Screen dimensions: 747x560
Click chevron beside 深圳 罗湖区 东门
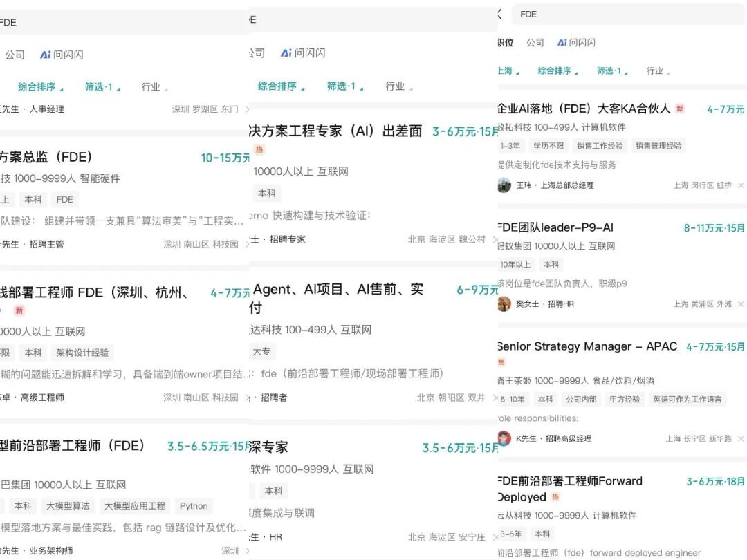[247, 109]
